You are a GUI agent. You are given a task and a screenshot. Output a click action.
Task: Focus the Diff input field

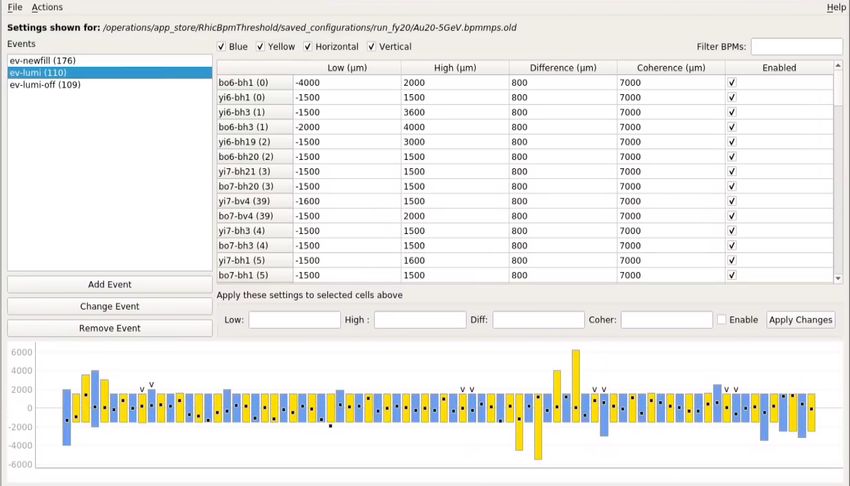coord(538,320)
